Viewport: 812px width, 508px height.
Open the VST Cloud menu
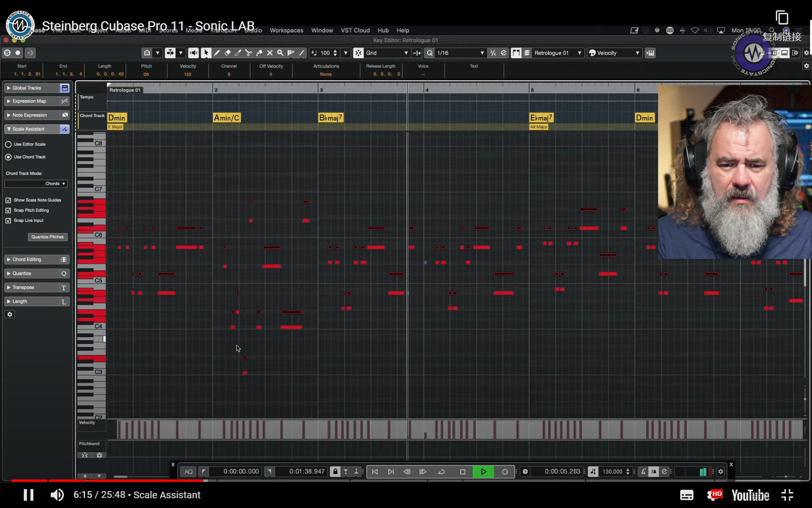(x=355, y=30)
